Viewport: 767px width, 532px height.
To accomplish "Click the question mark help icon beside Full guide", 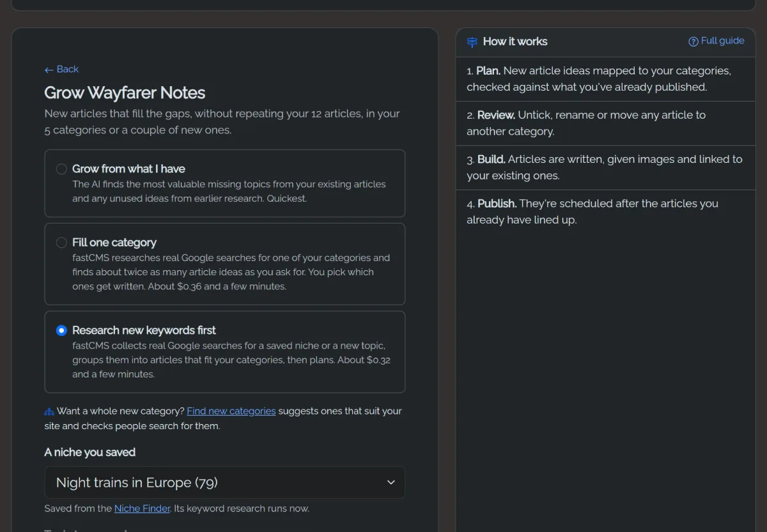I will (693, 42).
